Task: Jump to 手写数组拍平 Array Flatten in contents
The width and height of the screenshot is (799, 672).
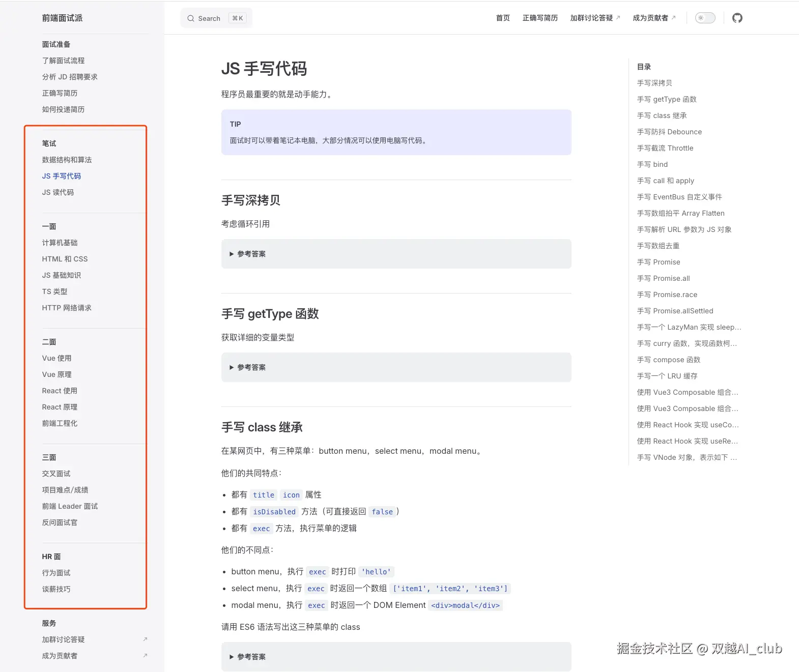Action: [x=681, y=213]
